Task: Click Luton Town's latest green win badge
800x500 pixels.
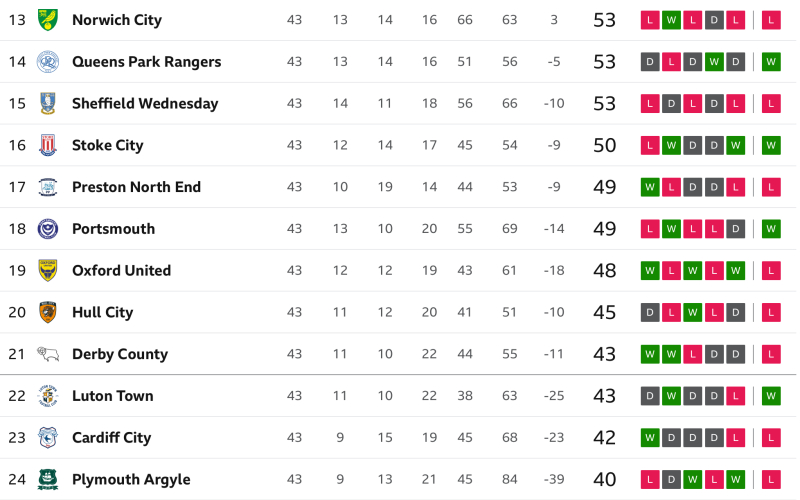Action: (771, 396)
